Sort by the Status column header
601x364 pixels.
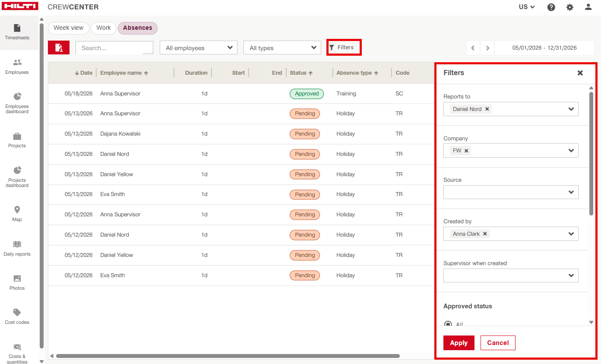(x=301, y=73)
